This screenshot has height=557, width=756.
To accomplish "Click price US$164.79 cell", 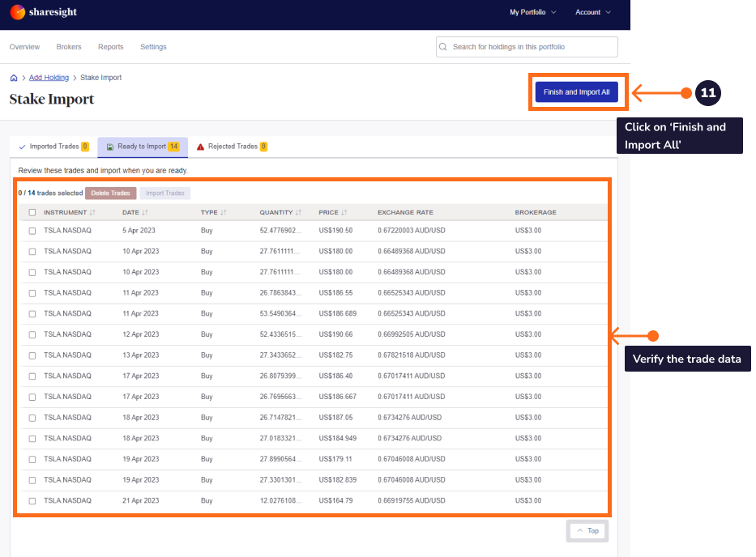I will tap(335, 501).
